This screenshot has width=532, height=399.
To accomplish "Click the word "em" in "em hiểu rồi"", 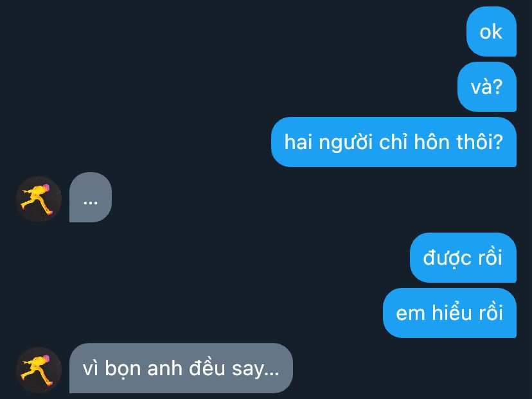I will [410, 314].
